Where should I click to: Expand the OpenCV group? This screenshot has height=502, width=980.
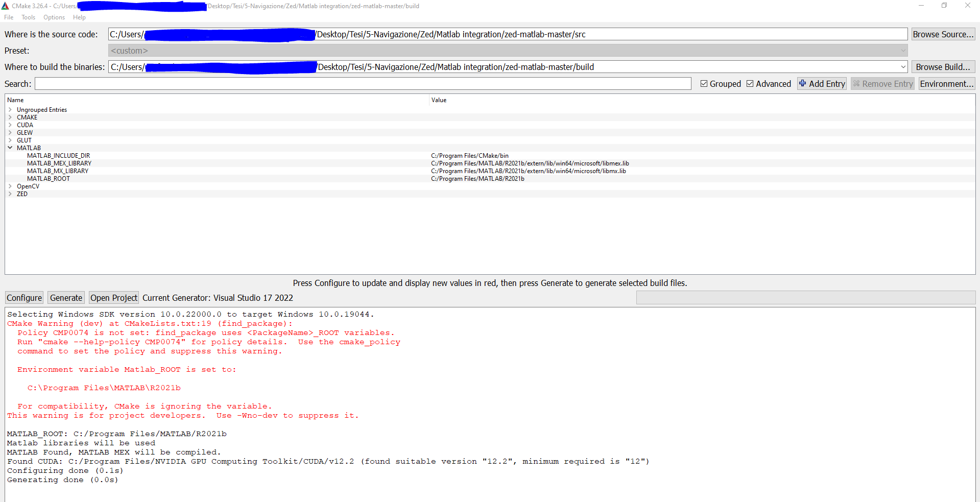[10, 186]
